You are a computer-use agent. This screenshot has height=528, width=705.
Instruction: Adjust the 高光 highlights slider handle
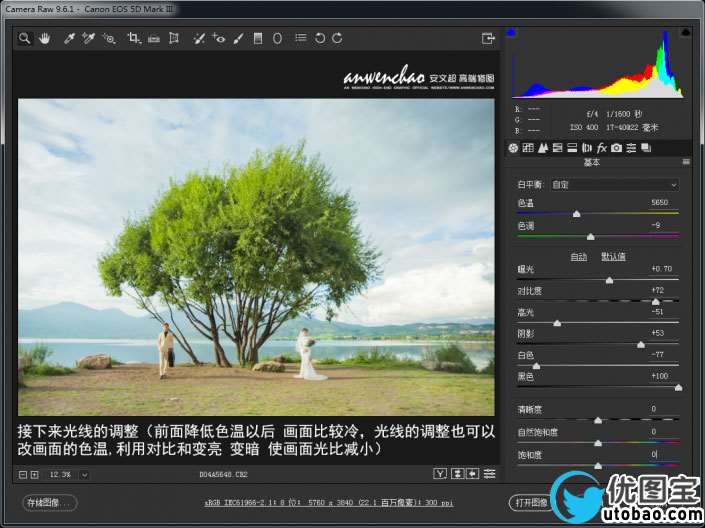[557, 323]
